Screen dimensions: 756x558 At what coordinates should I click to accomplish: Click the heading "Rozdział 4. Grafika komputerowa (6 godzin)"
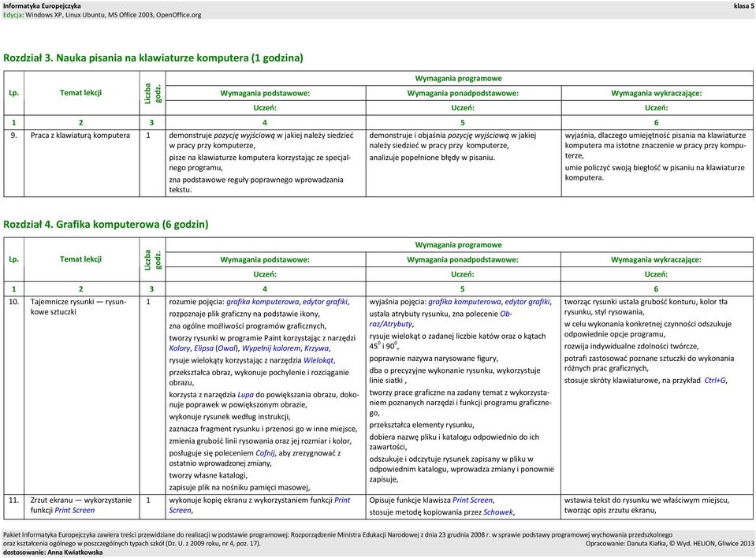[106, 225]
